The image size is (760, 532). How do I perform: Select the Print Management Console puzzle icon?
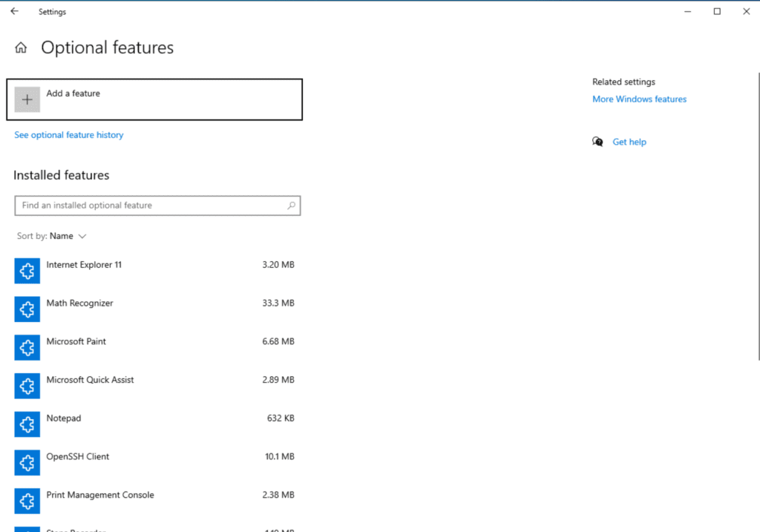[x=27, y=501]
